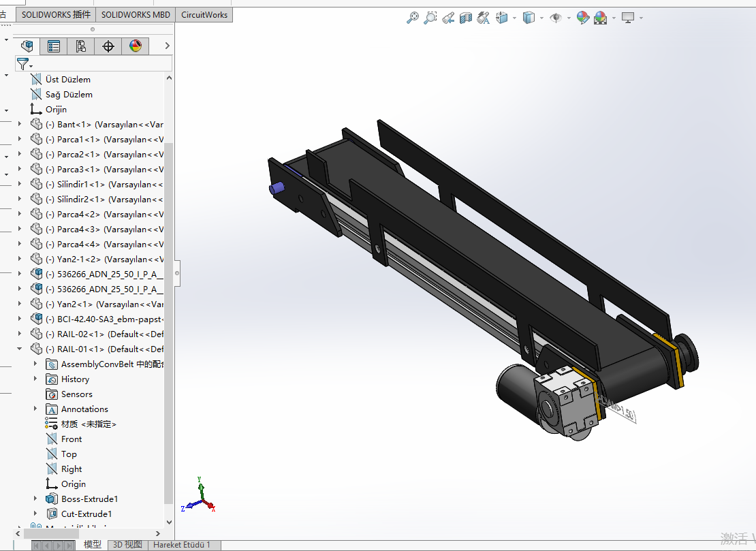This screenshot has height=551, width=756.
Task: Open the CircuitWorks tab
Action: coord(204,15)
